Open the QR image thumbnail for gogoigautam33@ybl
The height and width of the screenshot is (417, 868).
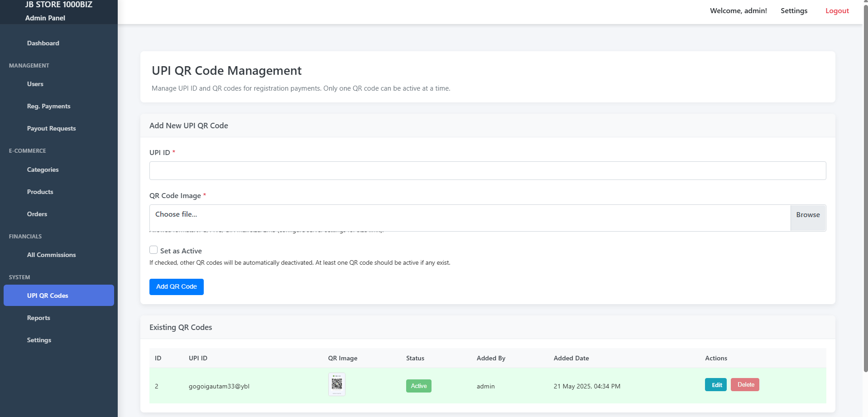tap(336, 384)
